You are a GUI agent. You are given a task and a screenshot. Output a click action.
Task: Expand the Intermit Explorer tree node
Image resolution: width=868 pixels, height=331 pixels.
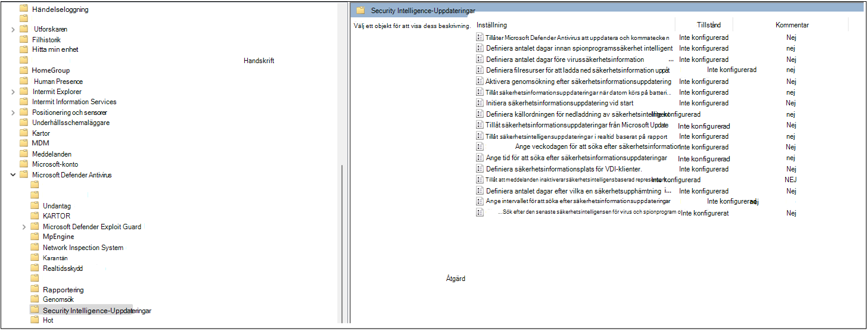point(13,92)
